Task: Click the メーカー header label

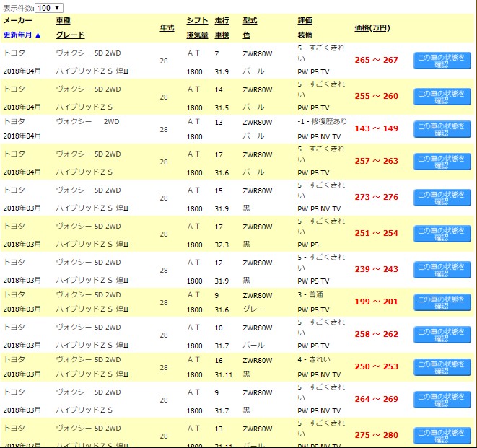Action: click(x=17, y=21)
